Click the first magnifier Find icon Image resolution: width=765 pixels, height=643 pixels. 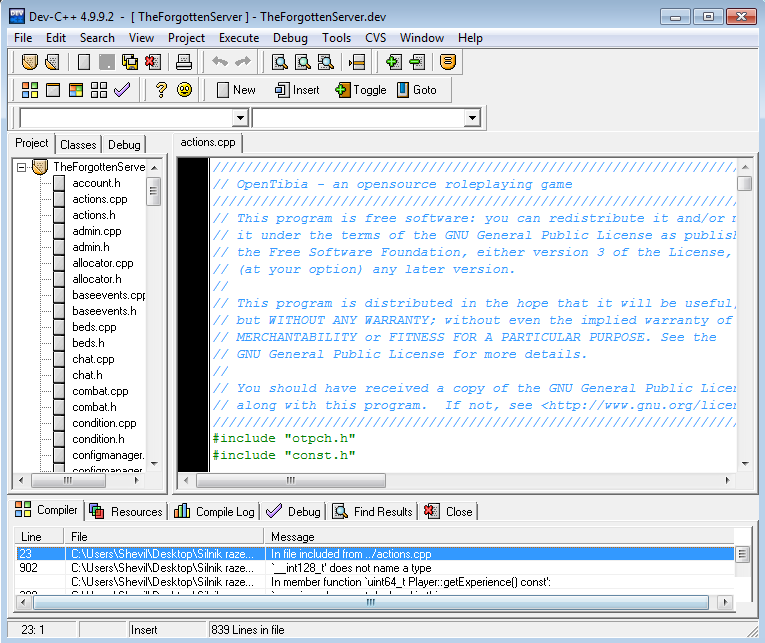click(280, 62)
